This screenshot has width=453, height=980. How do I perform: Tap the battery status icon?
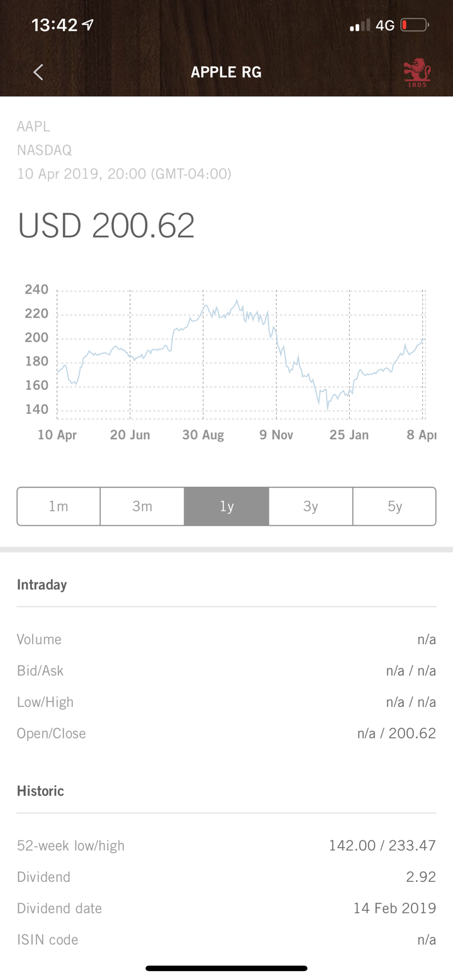(414, 25)
